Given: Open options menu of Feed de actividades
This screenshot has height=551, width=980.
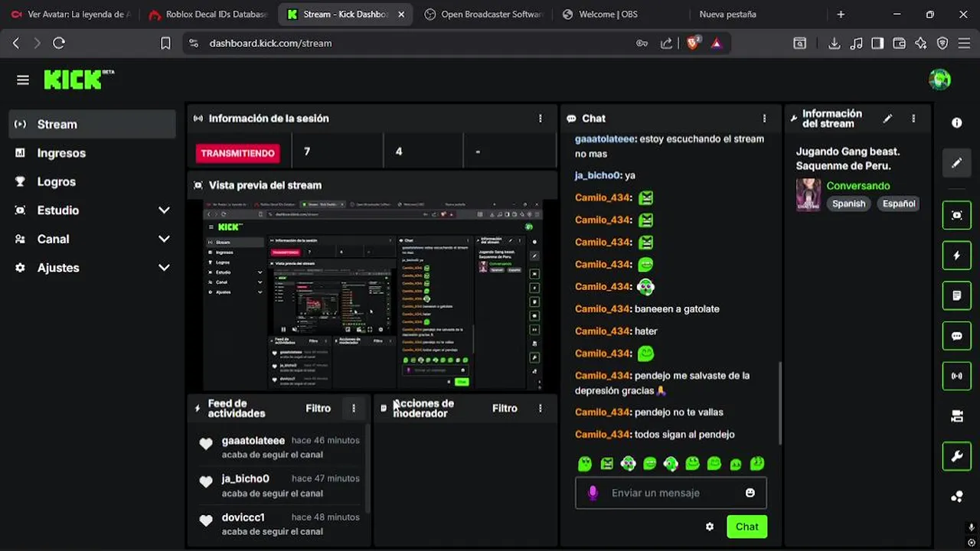Looking at the screenshot, I should pos(354,409).
